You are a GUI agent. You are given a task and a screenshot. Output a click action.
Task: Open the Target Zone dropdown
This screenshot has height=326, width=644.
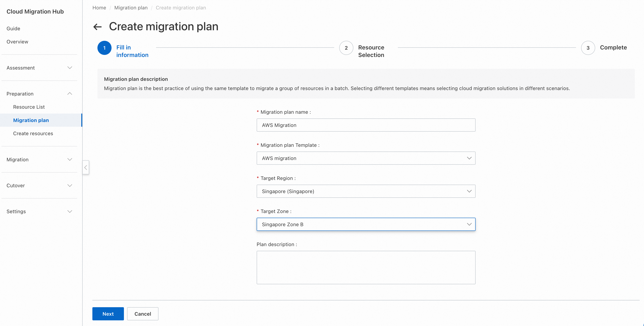pyautogui.click(x=366, y=224)
